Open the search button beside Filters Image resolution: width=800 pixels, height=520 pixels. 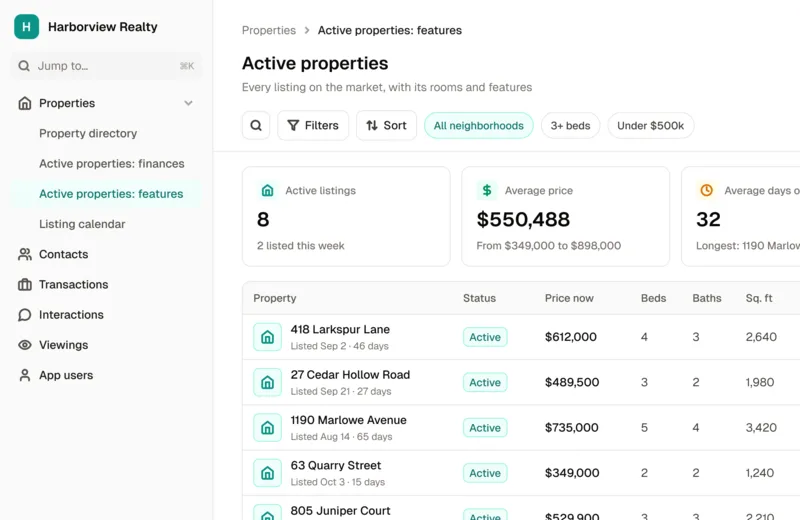[256, 125]
